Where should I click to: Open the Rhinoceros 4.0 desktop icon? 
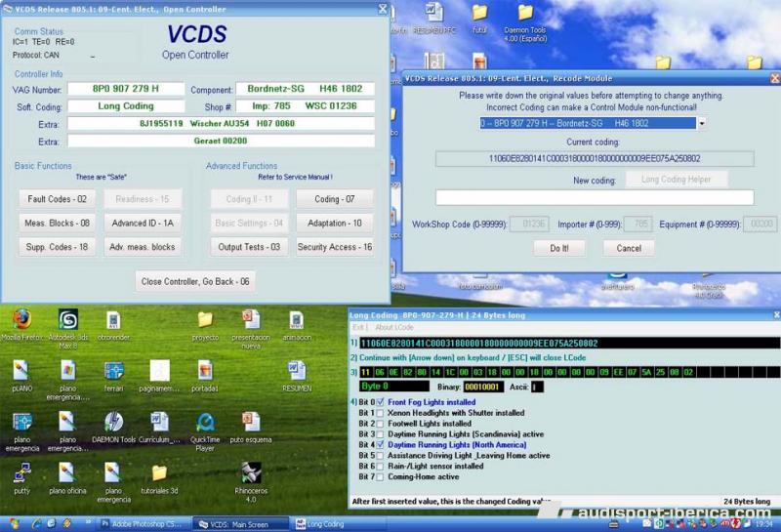[251, 473]
